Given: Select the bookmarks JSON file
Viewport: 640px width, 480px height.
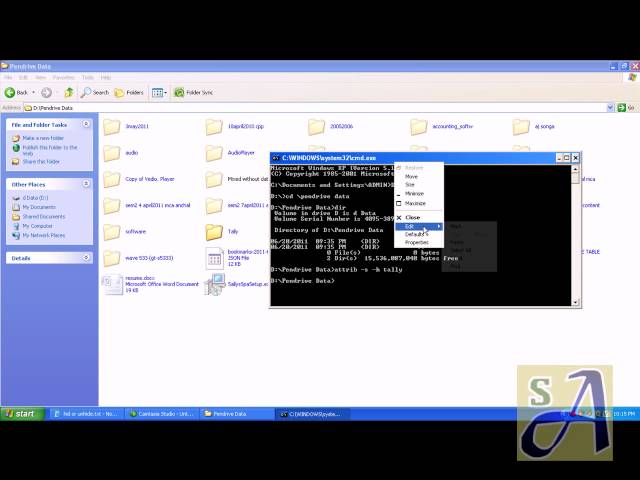Looking at the screenshot, I should (x=237, y=258).
